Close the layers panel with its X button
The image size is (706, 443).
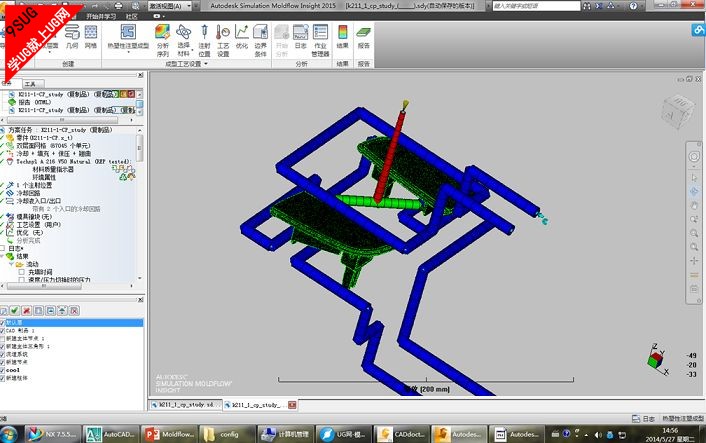(140, 299)
